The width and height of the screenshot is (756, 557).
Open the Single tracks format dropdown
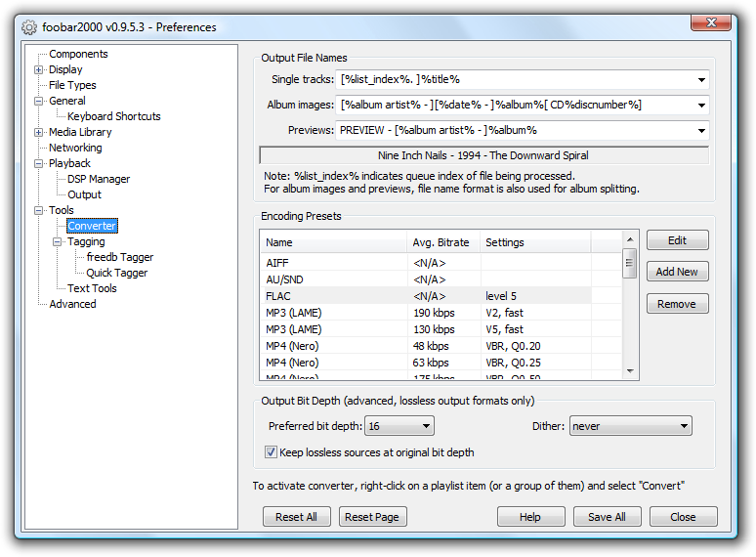[x=701, y=80]
